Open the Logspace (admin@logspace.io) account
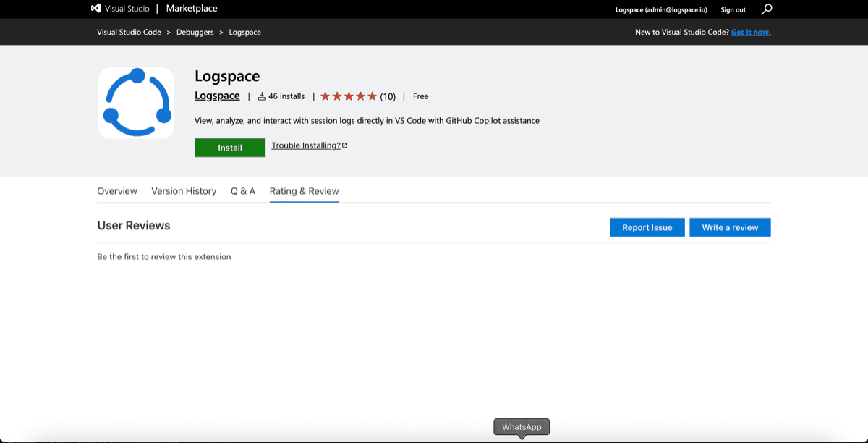Image resolution: width=868 pixels, height=443 pixels. (661, 10)
